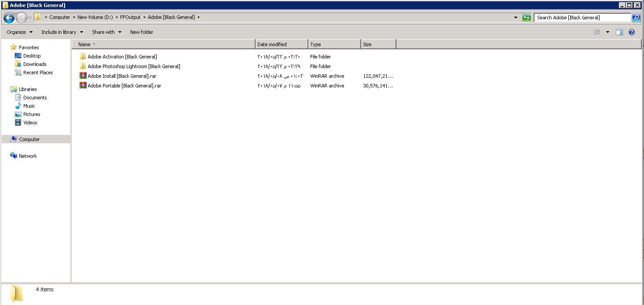Expand the view options dropdown arrow
This screenshot has width=644, height=305.
click(607, 32)
